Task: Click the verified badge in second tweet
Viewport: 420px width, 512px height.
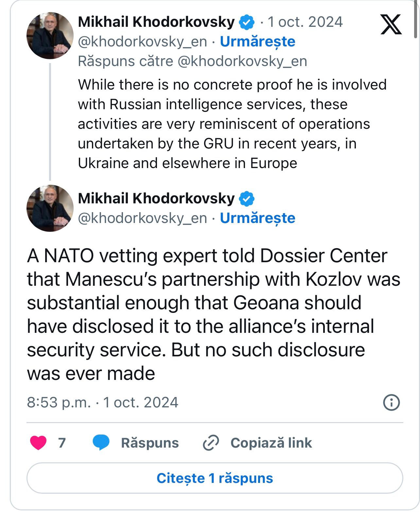Action: pos(247,199)
